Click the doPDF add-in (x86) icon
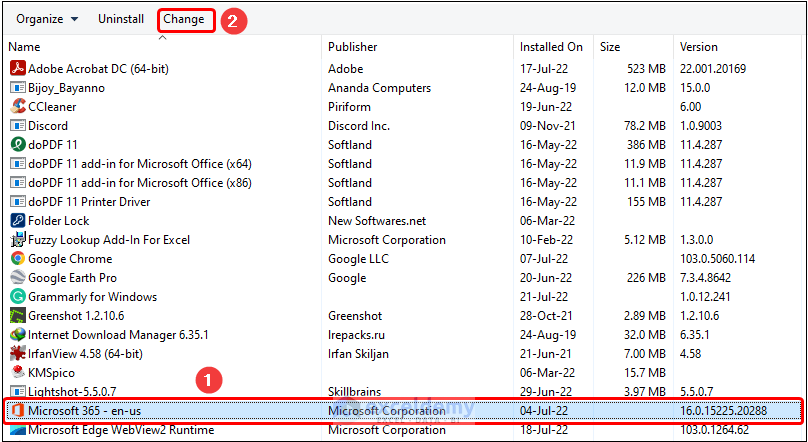Screen dimensions: 808x442 click(18, 183)
